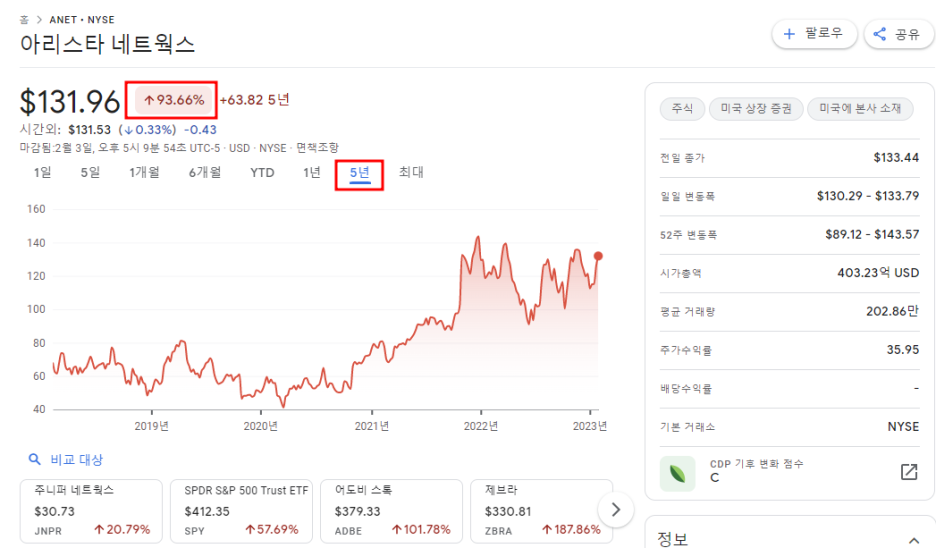
Task: Select the YTD time range tab
Action: [x=262, y=173]
